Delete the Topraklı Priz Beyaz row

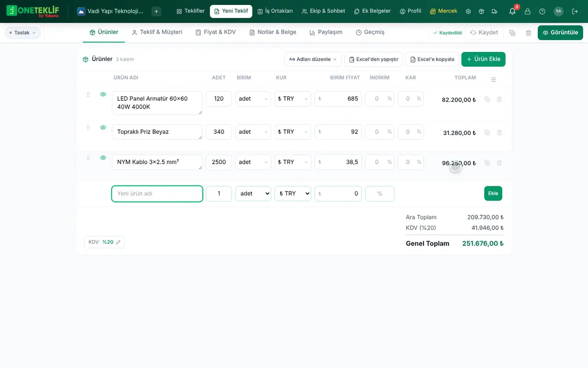(499, 132)
